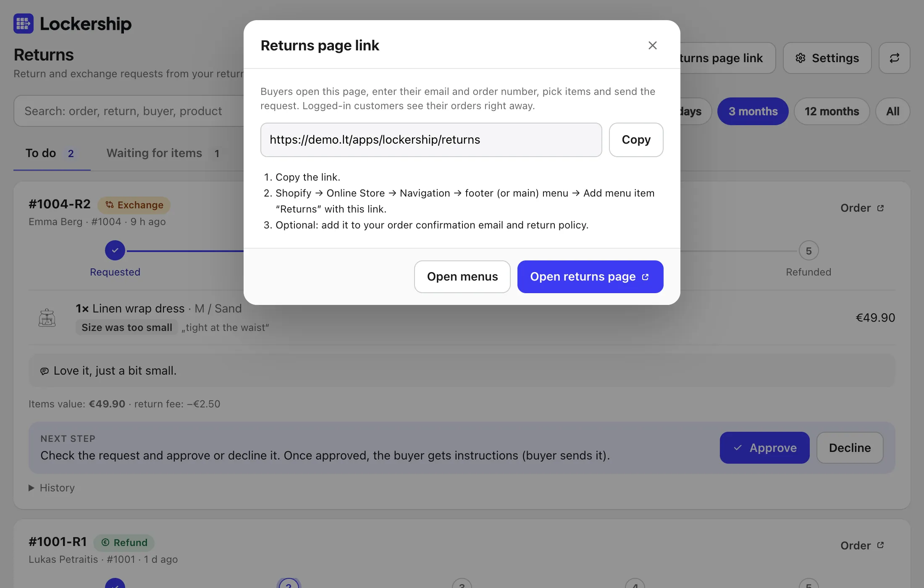
Task: Click the buyer comment speech bubble icon
Action: coord(45,371)
